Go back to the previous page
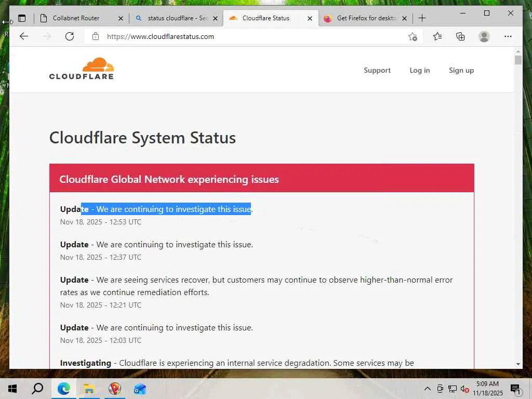The image size is (532, 399). point(24,36)
